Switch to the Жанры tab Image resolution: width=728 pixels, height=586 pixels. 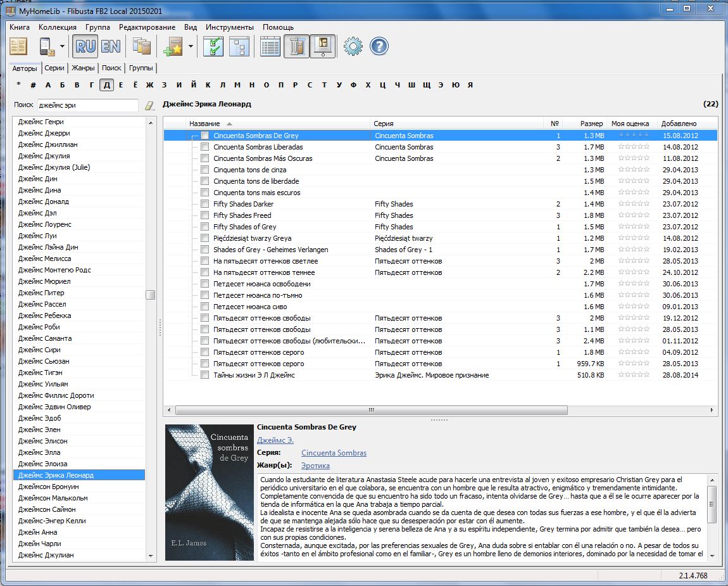[x=83, y=68]
